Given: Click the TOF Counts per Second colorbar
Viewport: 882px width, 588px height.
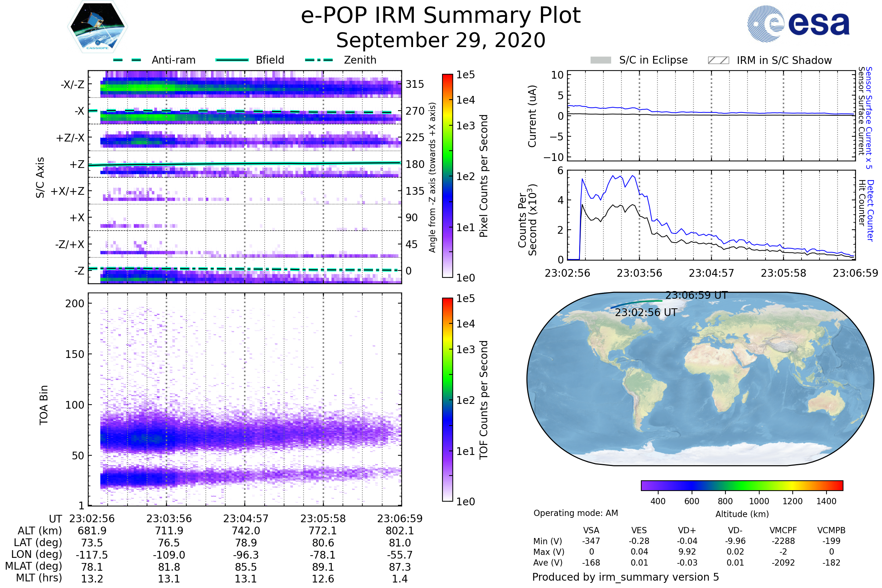Looking at the screenshot, I should point(447,399).
